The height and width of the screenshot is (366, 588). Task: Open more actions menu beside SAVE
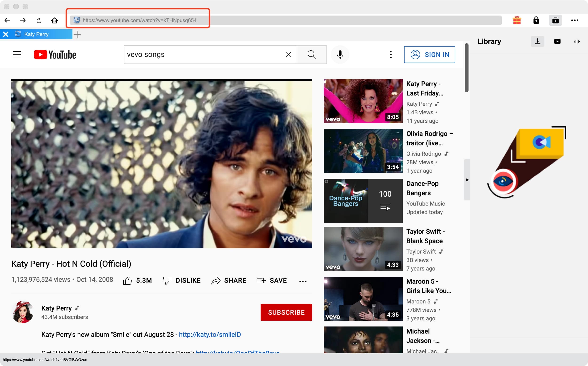click(303, 281)
